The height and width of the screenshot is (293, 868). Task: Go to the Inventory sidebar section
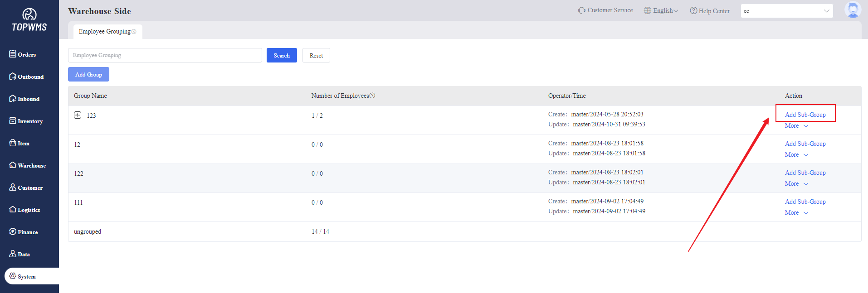coord(26,121)
